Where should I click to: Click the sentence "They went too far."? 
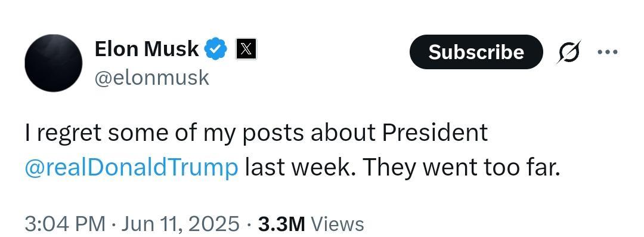pyautogui.click(x=461, y=167)
